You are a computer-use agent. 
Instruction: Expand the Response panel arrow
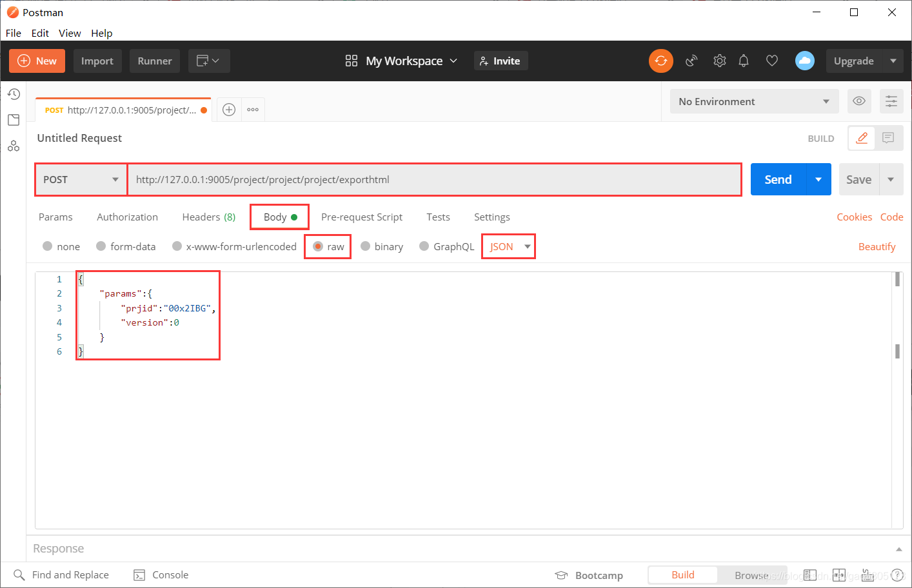coord(898,549)
